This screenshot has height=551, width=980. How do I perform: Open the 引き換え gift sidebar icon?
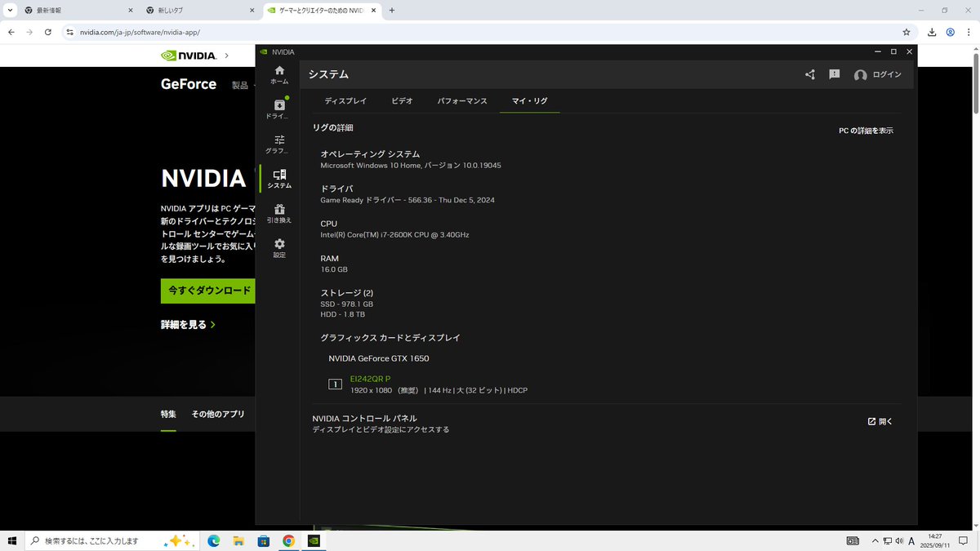click(x=279, y=214)
